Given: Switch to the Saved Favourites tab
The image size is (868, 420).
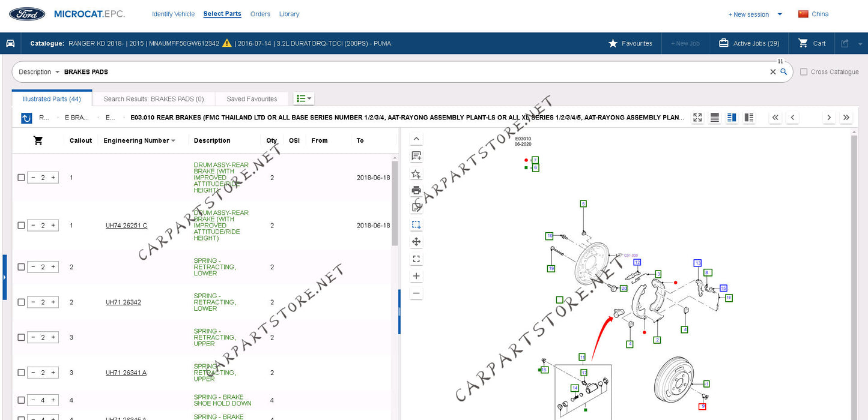Looking at the screenshot, I should pos(252,99).
